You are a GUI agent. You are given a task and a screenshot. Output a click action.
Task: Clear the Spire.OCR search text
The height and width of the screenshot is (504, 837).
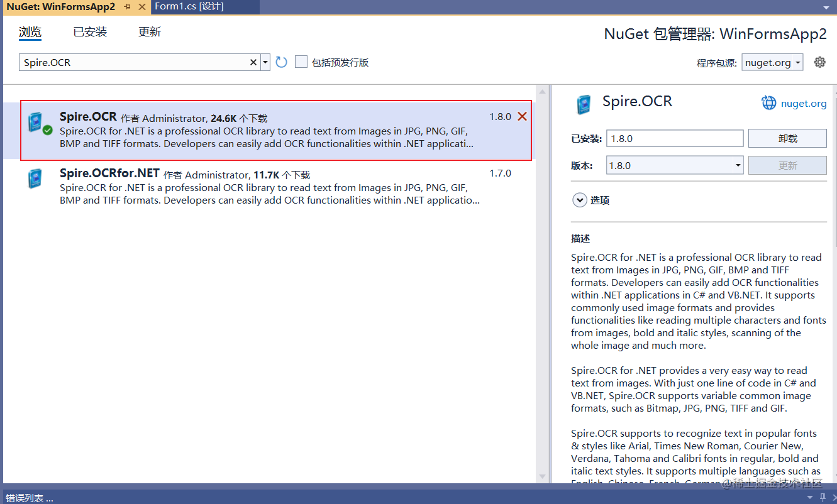252,62
